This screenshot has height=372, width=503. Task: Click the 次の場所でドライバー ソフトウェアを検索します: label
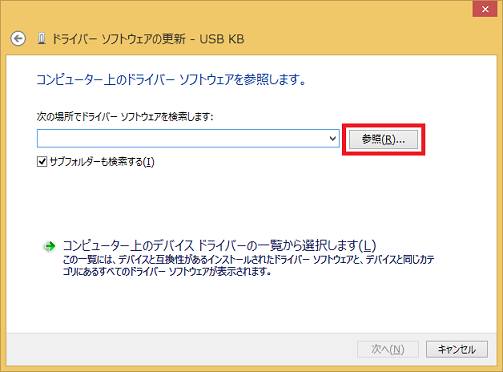125,117
